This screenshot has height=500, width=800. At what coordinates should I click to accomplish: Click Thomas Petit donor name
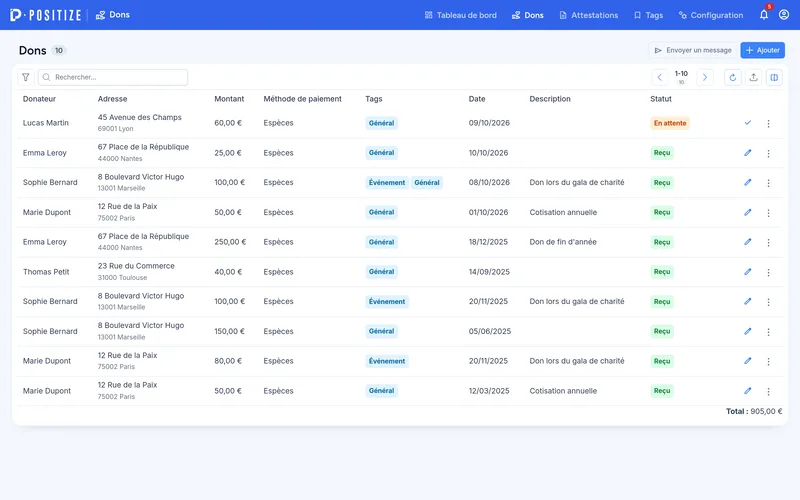click(x=46, y=272)
